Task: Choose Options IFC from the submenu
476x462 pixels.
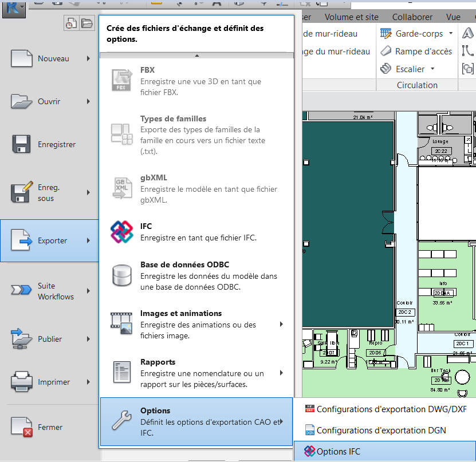Action: pyautogui.click(x=339, y=452)
